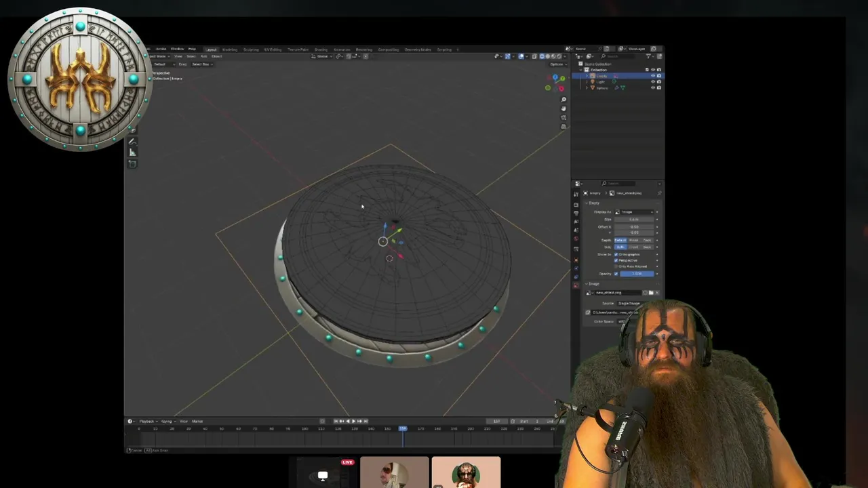Screen dimensions: 868x488
Task: Switch to the Sculpting workspace tab
Action: coord(251,49)
